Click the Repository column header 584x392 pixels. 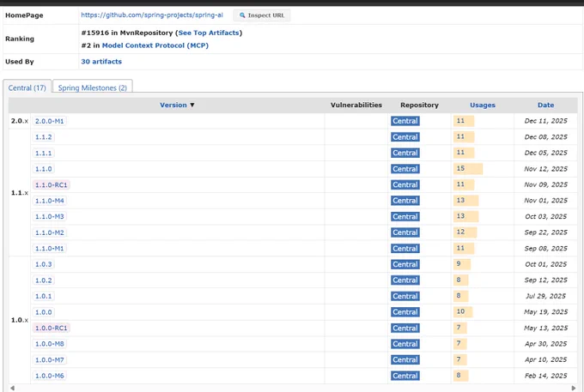point(419,105)
